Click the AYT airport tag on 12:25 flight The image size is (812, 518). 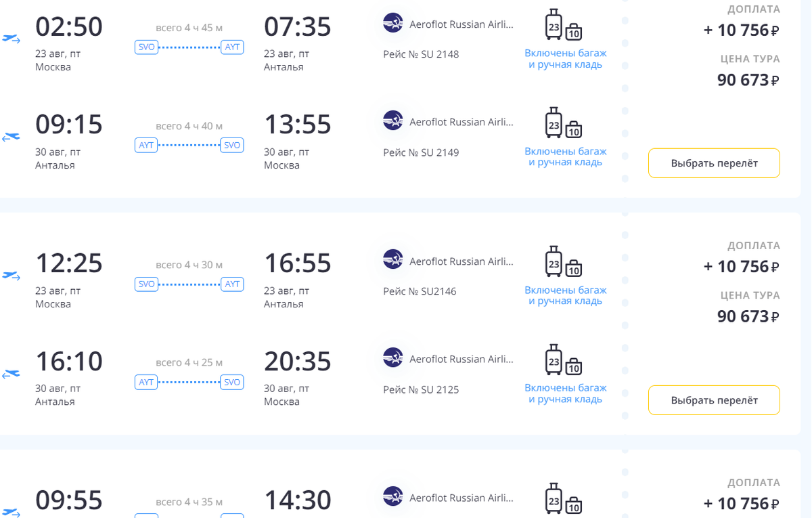[x=232, y=284]
